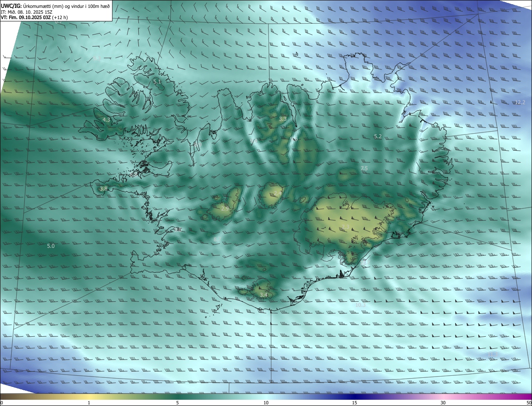Image resolution: width=532 pixels, height=406 pixels.
Task: Click the 3.8 value on Snæfellsnes
Action: click(x=103, y=189)
